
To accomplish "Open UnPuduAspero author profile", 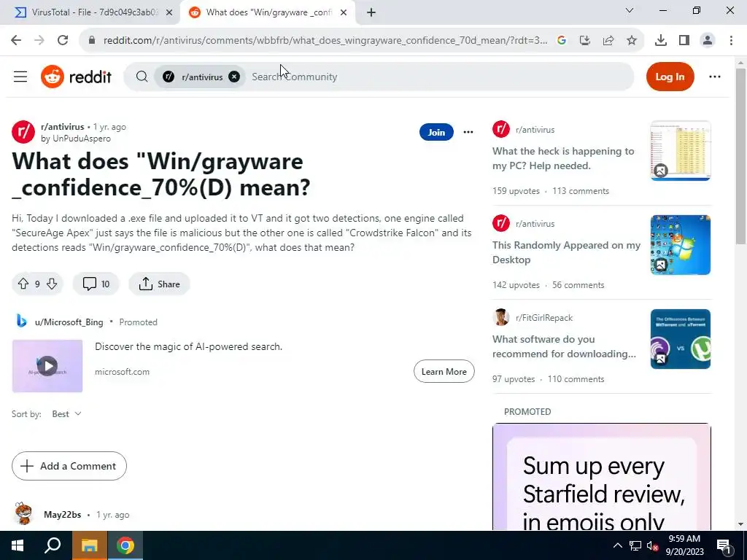I will (x=82, y=139).
